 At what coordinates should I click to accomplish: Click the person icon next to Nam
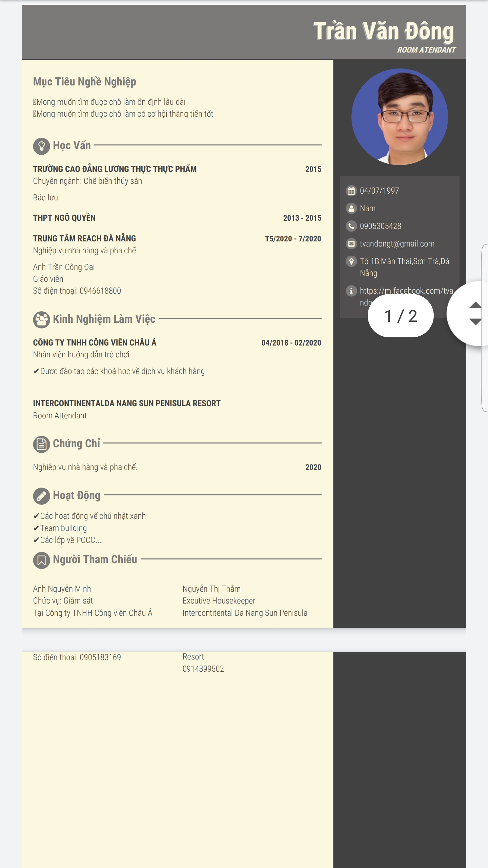(x=351, y=208)
